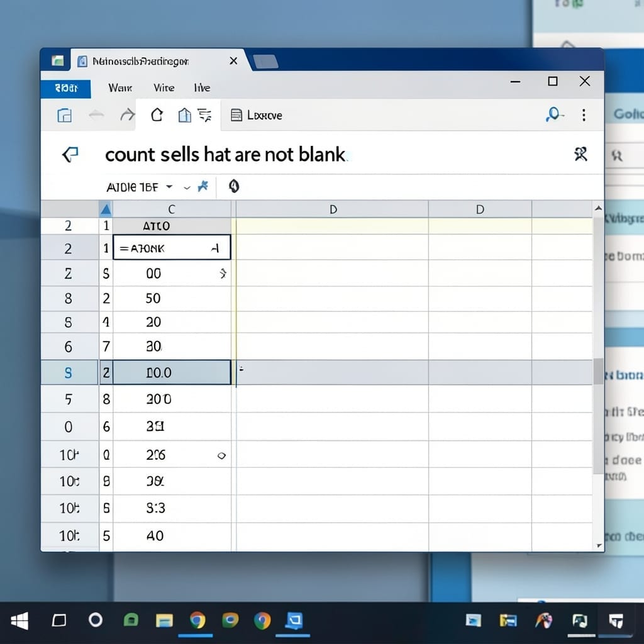This screenshot has width=644, height=644.
Task: Click the building-shaped icon in toolbar
Action: 184,115
